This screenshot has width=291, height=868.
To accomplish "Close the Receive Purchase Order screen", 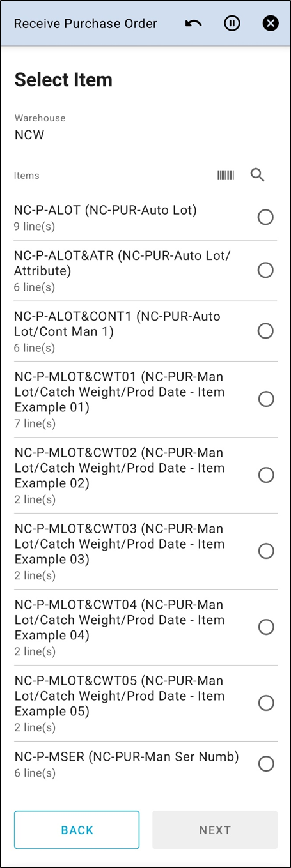I will coord(271,24).
